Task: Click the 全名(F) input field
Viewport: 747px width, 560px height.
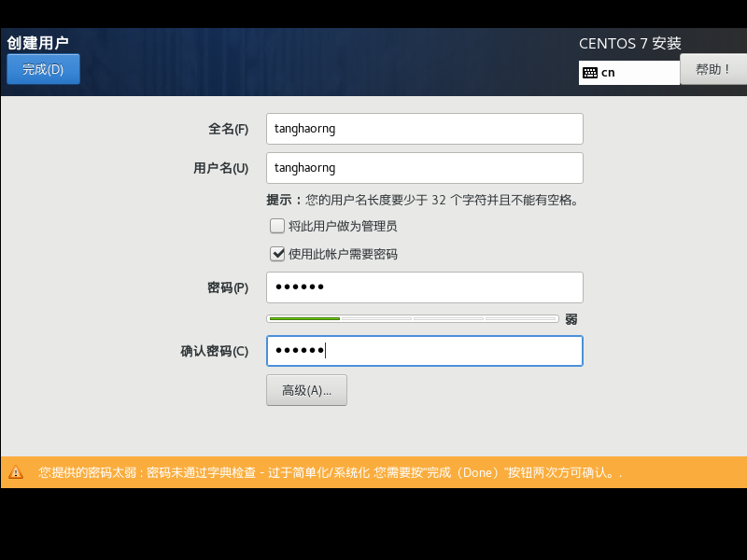Action: 424,128
